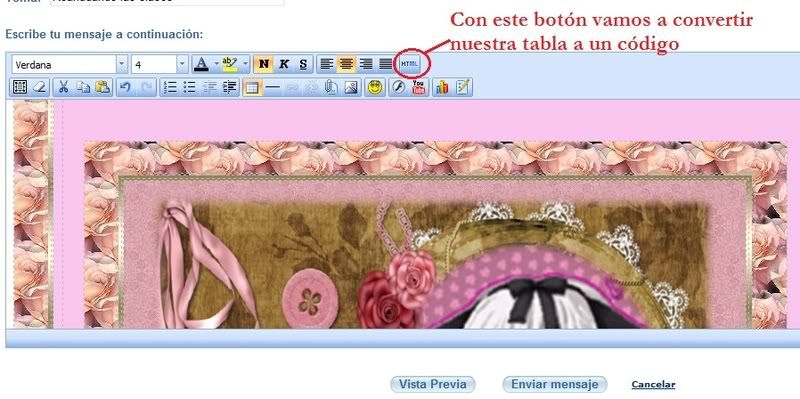Click the decrease indent icon
The width and height of the screenshot is (800, 399).
(210, 87)
